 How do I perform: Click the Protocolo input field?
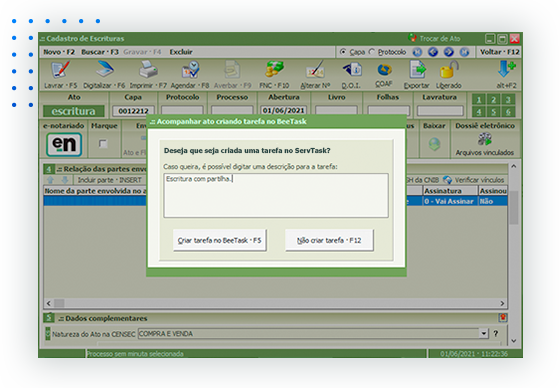click(x=182, y=111)
